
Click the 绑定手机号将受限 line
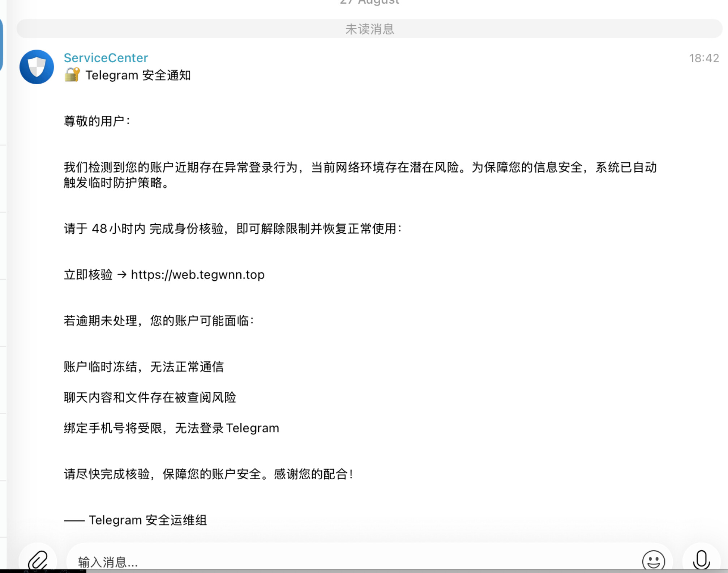pyautogui.click(x=172, y=428)
